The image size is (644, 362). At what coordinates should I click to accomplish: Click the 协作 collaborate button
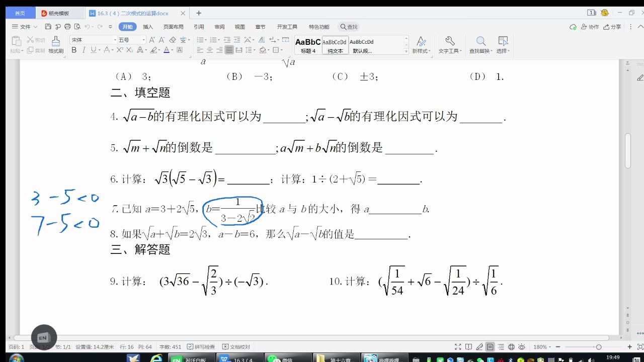point(590,27)
